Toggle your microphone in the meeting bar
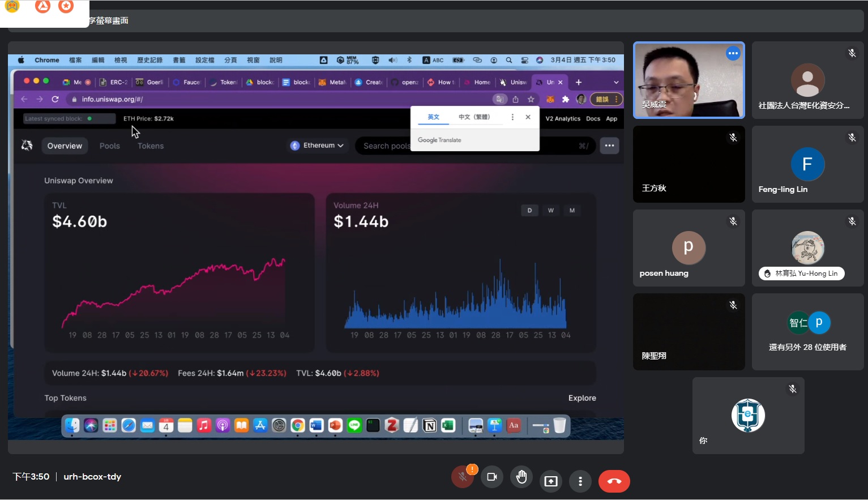 (x=463, y=477)
